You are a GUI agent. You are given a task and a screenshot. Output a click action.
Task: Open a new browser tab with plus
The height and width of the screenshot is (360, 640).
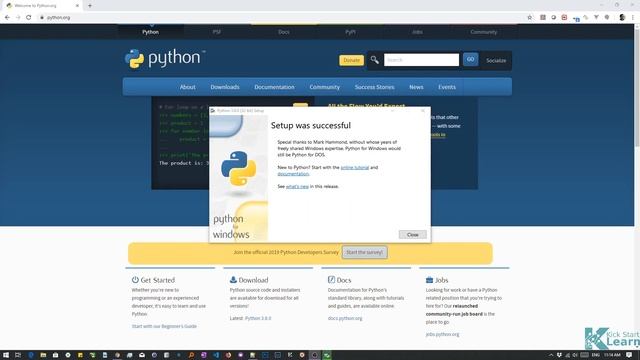[90, 6]
